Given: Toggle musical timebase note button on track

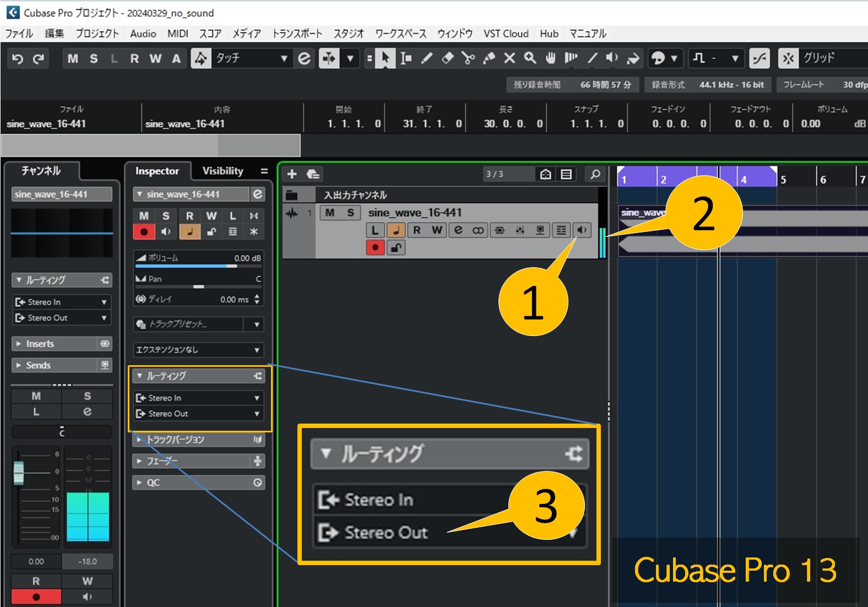Looking at the screenshot, I should [x=396, y=230].
